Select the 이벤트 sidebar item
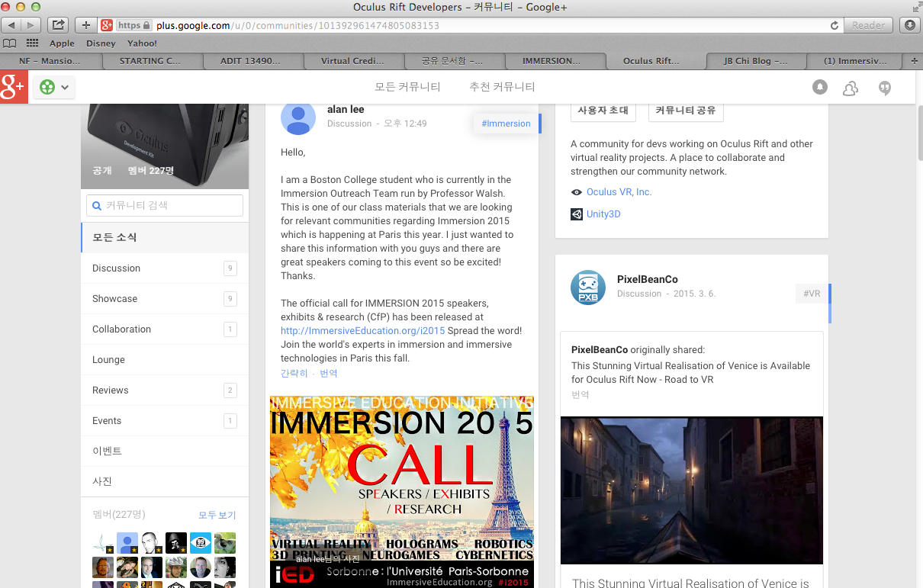This screenshot has height=588, width=923. (165, 451)
